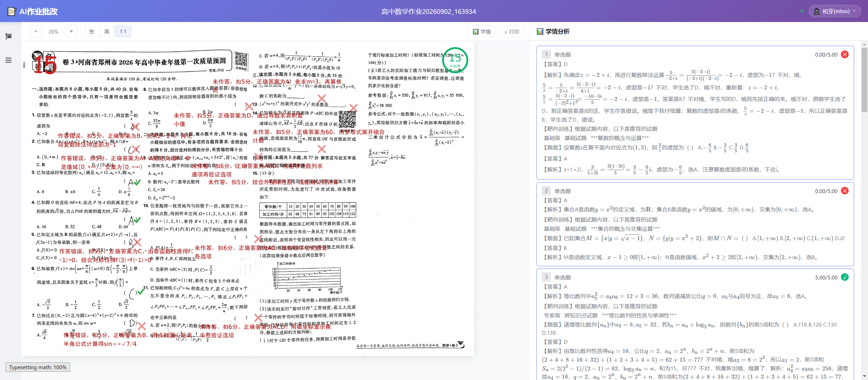Image resolution: width=868 pixels, height=380 pixels.
Task: Click the green check icon on question 3
Action: 845,277
